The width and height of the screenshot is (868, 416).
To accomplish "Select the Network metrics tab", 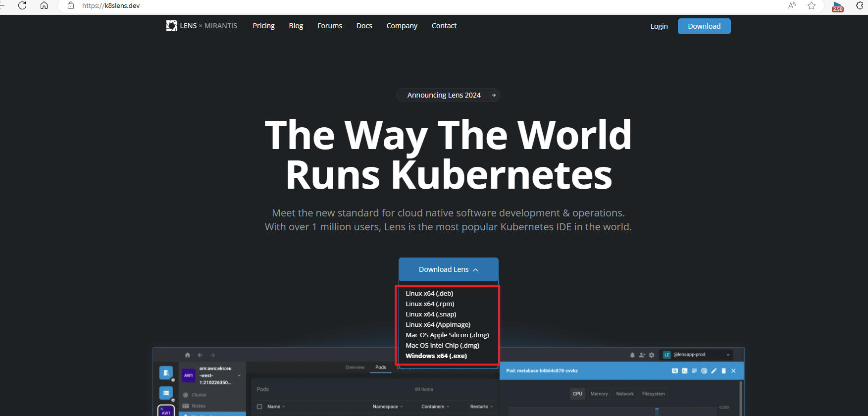I will (625, 394).
